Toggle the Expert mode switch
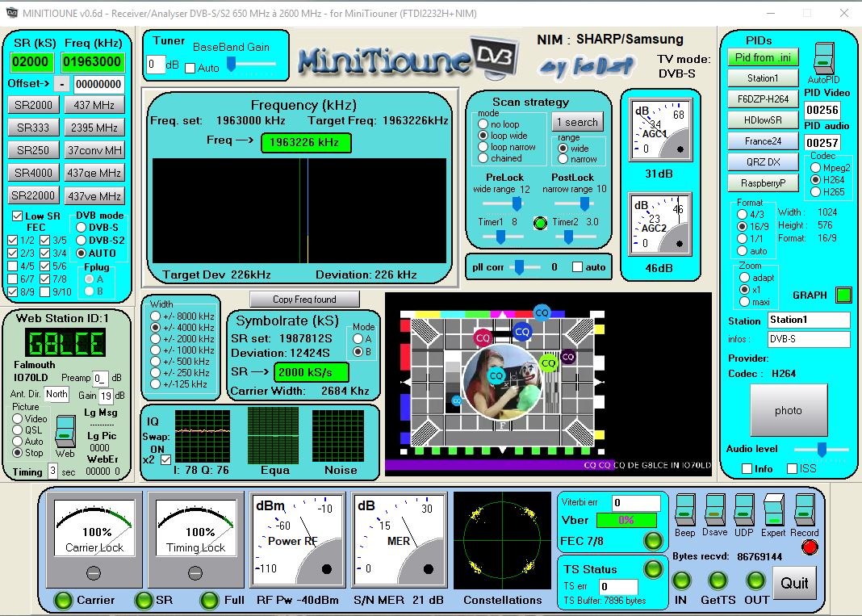The width and height of the screenshot is (862, 616). [773, 510]
